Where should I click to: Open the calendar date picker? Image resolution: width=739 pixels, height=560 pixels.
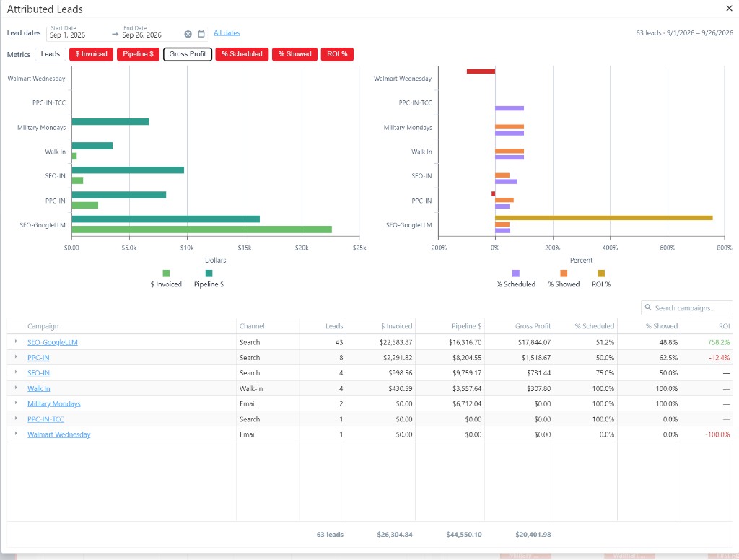coord(201,34)
